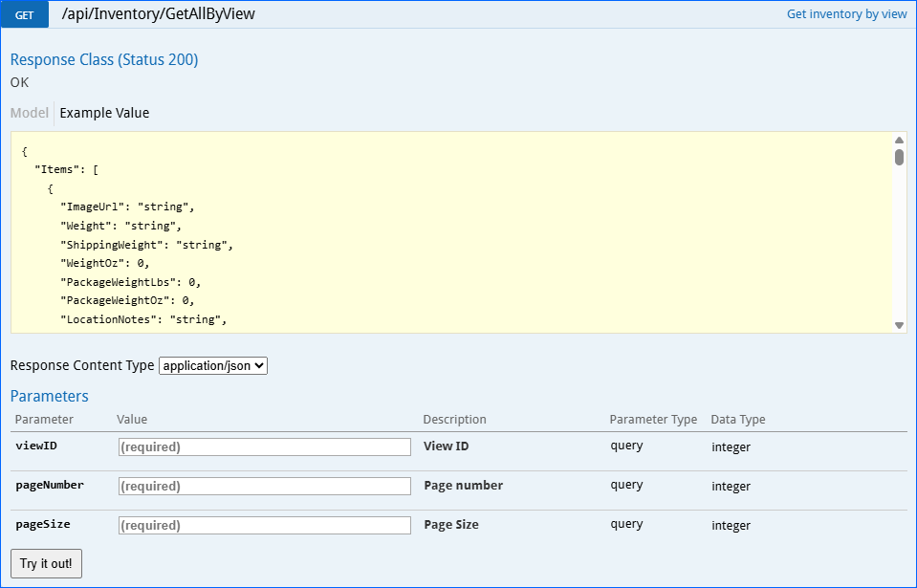
Task: Click the 'Get inventory by view' link
Action: (846, 14)
